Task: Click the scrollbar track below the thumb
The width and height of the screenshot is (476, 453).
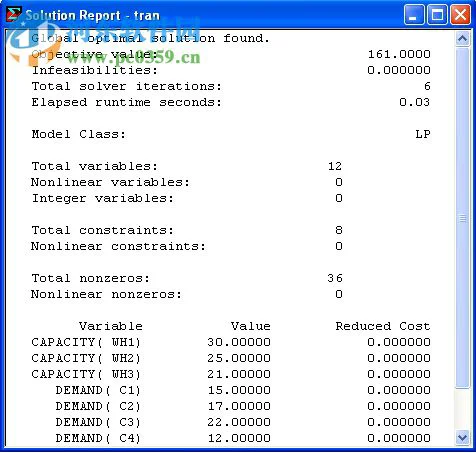Action: pos(462,409)
